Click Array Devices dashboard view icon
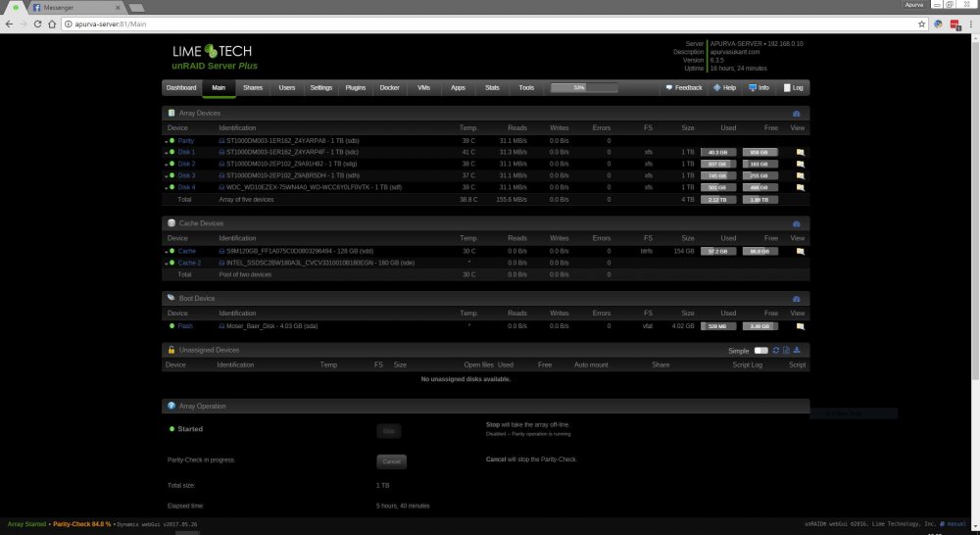This screenshot has height=535, width=980. 796,114
